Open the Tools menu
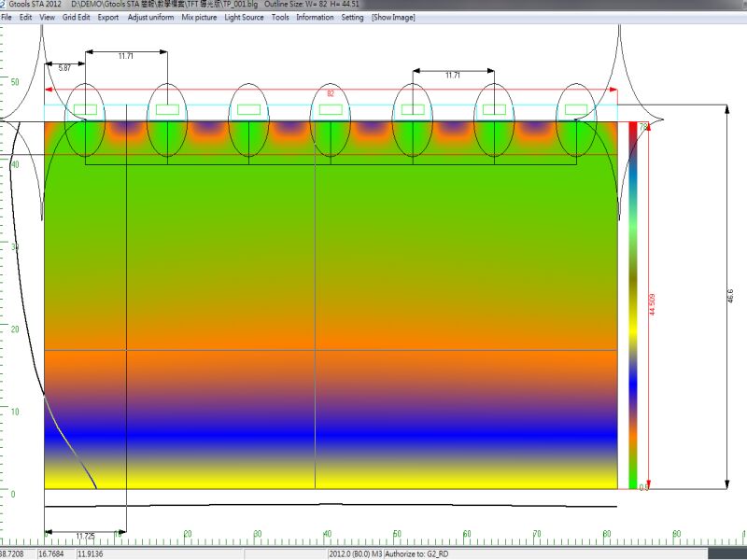The height and width of the screenshot is (560, 747). click(x=280, y=17)
